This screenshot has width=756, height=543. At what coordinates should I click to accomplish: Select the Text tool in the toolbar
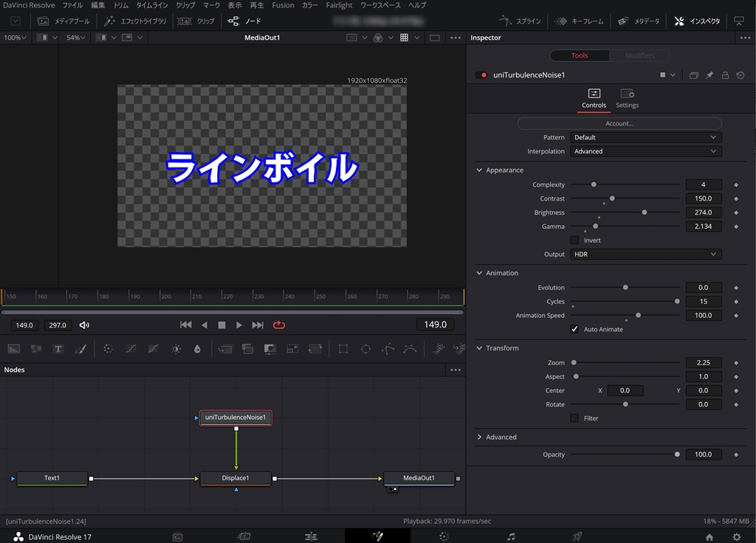(x=58, y=349)
